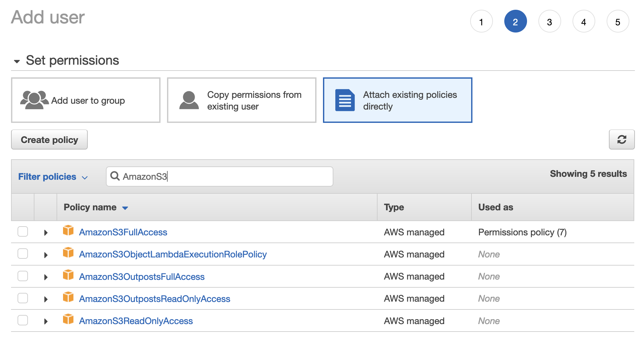Check the AmazonS3ObjectLambdaExecutionRolePolicy checkbox
Viewport: 644px width, 353px height.
[23, 254]
